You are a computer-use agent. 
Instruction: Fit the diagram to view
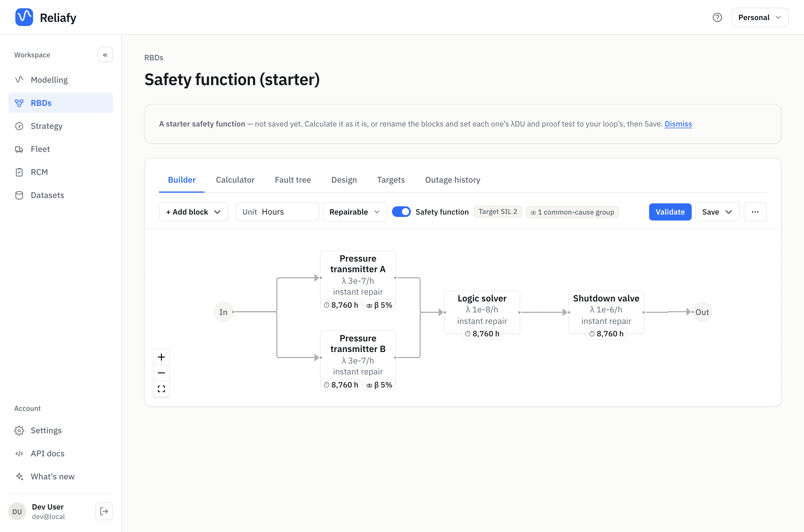161,389
